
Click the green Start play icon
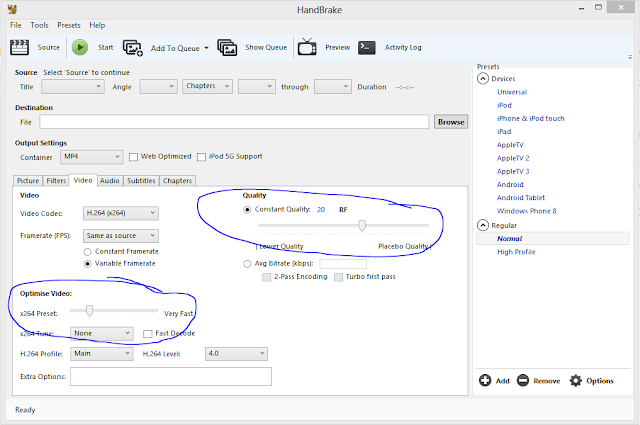coord(80,47)
